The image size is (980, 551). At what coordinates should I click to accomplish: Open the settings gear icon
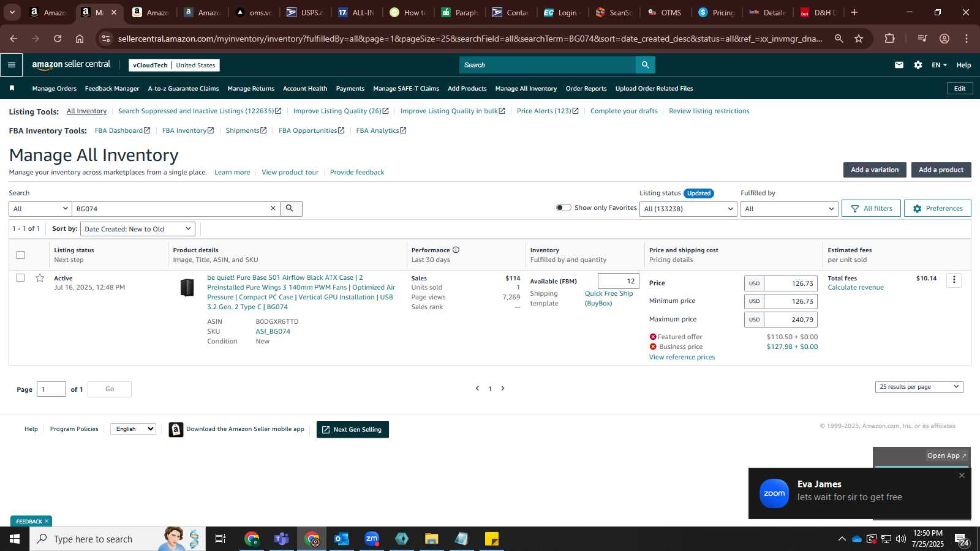click(918, 65)
